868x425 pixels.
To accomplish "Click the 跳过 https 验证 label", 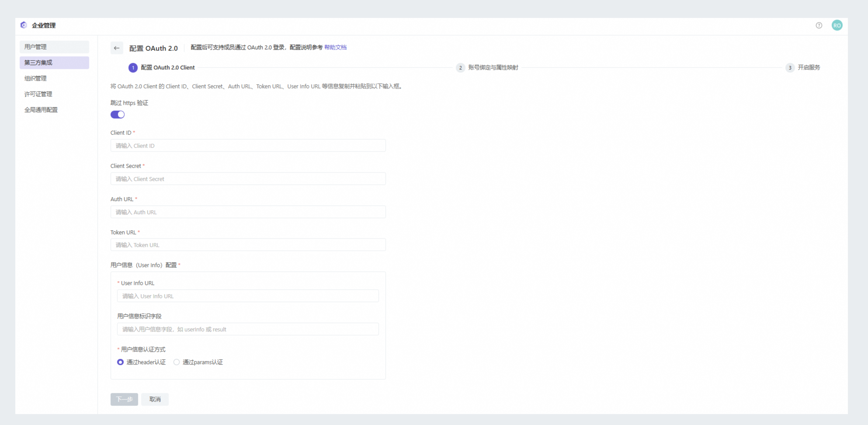I will pyautogui.click(x=129, y=103).
